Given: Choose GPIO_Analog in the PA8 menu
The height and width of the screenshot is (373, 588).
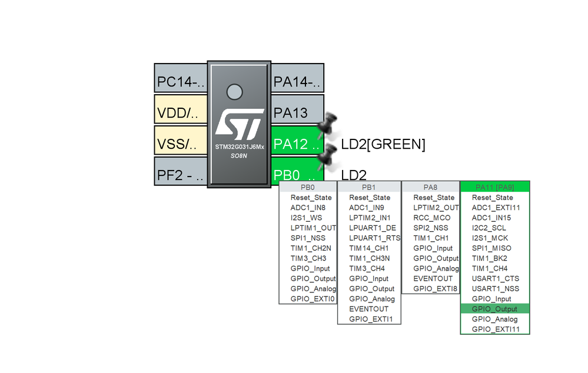Looking at the screenshot, I should [431, 268].
